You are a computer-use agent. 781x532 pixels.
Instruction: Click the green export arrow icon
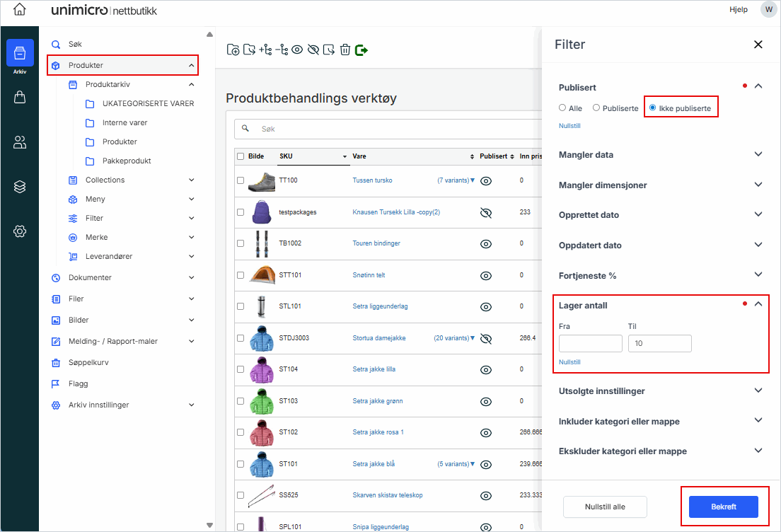coord(361,50)
